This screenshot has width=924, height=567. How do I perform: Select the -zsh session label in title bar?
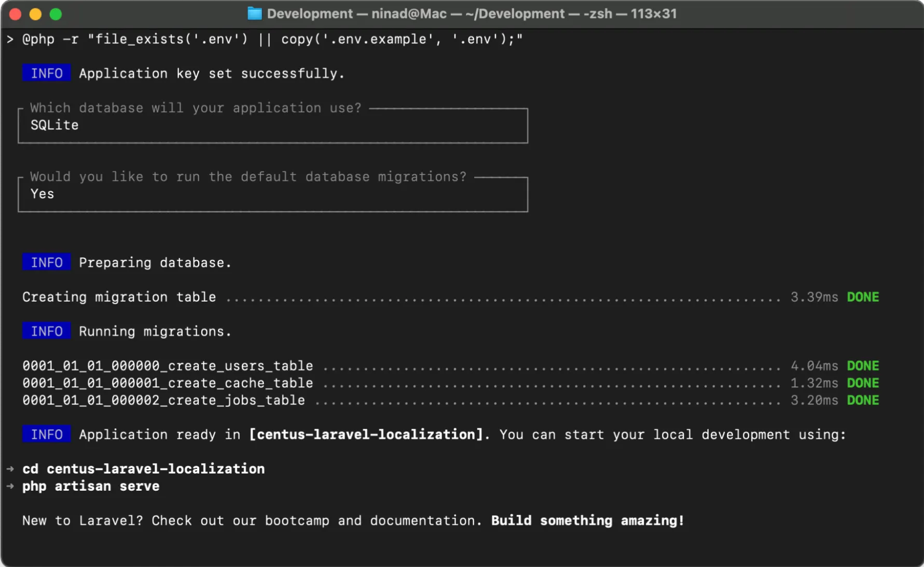[x=599, y=14]
